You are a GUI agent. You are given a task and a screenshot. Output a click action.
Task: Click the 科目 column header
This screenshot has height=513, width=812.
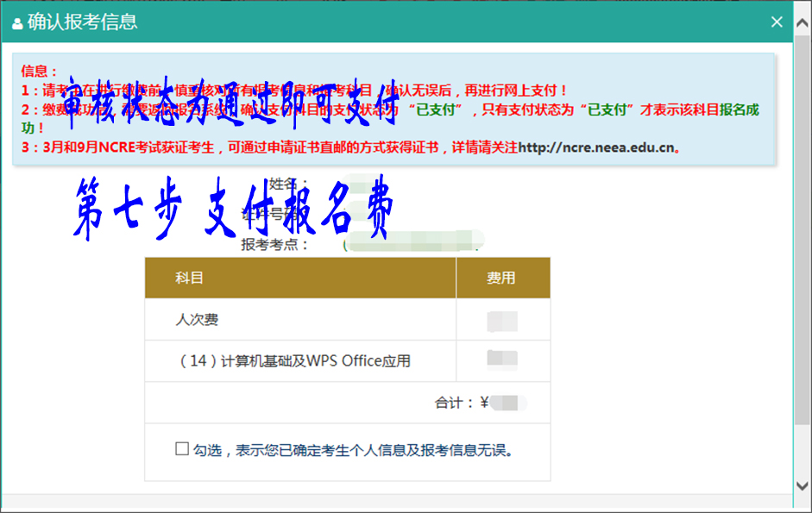coord(190,278)
